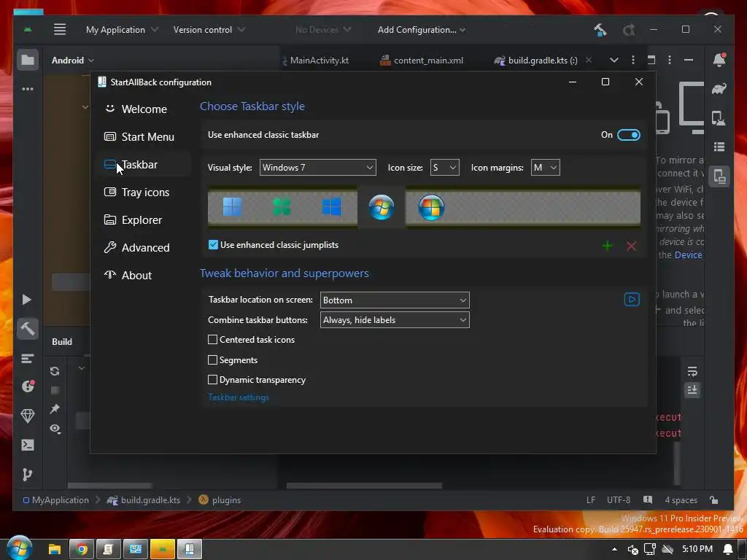Toggle the enhanced classic taskbar switch
Image resolution: width=747 pixels, height=560 pixels.
pyautogui.click(x=628, y=135)
